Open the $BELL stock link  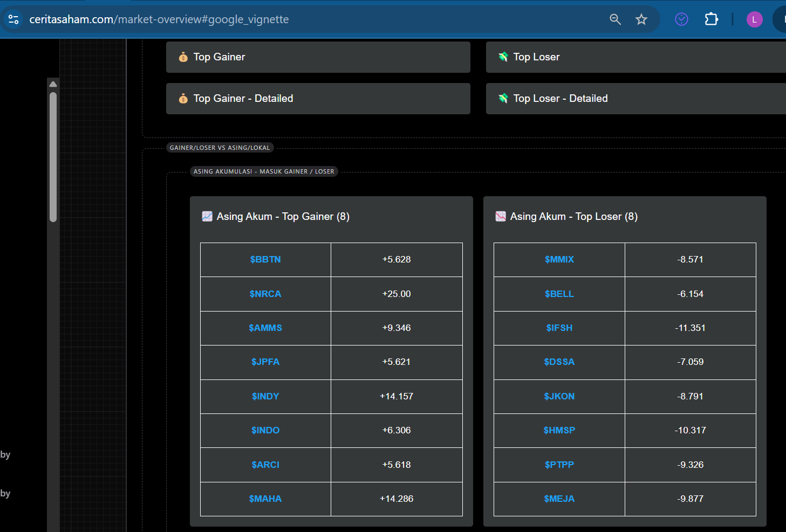[x=559, y=294]
